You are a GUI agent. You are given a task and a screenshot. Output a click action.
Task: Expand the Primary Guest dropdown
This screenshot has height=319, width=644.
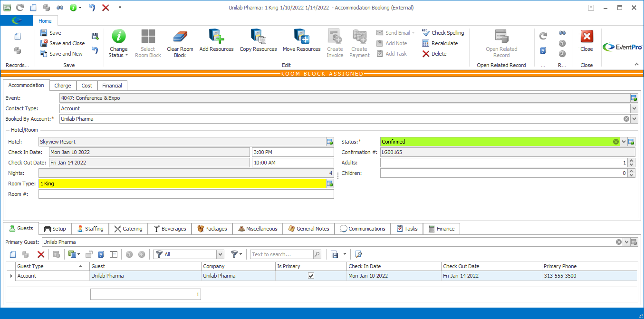626,242
